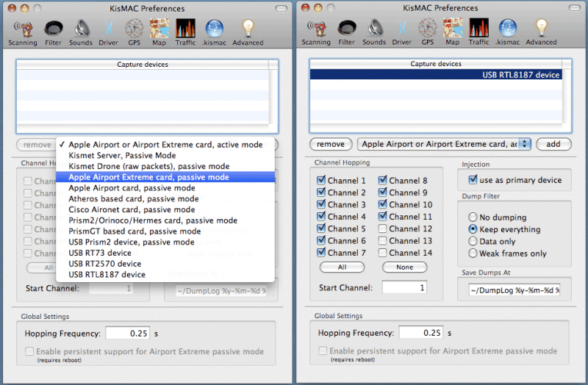
Task: Uncheck Channel 1 in right window
Action: click(x=321, y=180)
